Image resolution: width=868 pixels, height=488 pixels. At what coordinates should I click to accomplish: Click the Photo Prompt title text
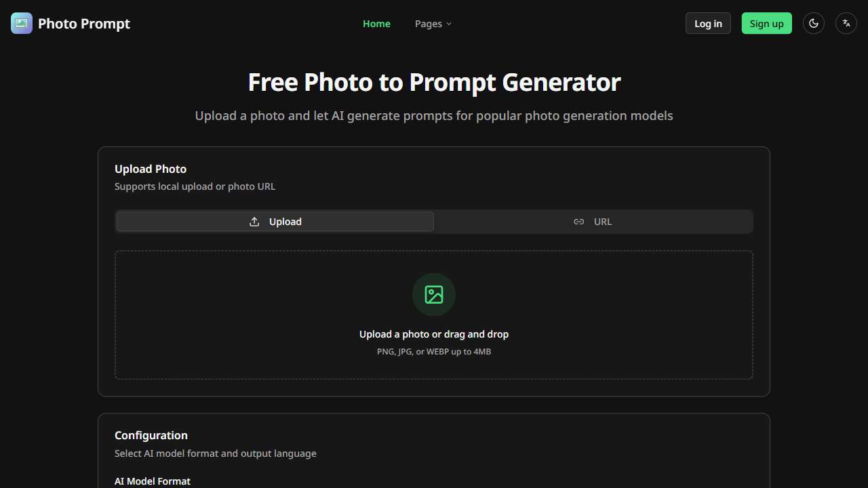pos(84,23)
